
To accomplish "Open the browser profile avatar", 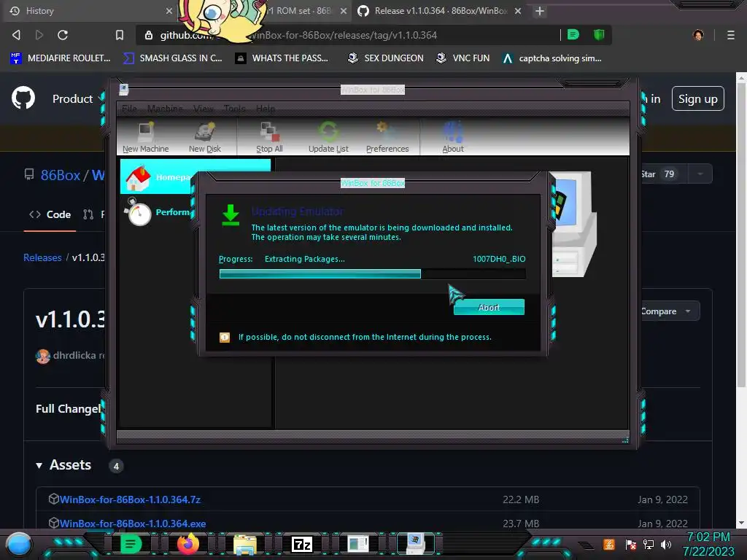I will pyautogui.click(x=698, y=35).
